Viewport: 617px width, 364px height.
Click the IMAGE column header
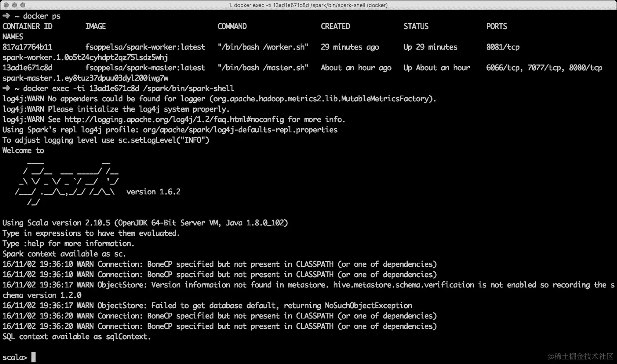click(96, 26)
